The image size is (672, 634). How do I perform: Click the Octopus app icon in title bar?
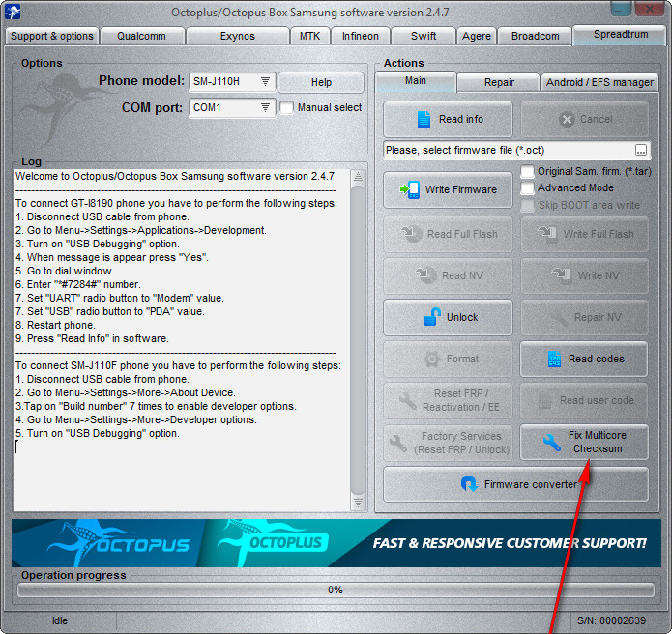click(13, 12)
